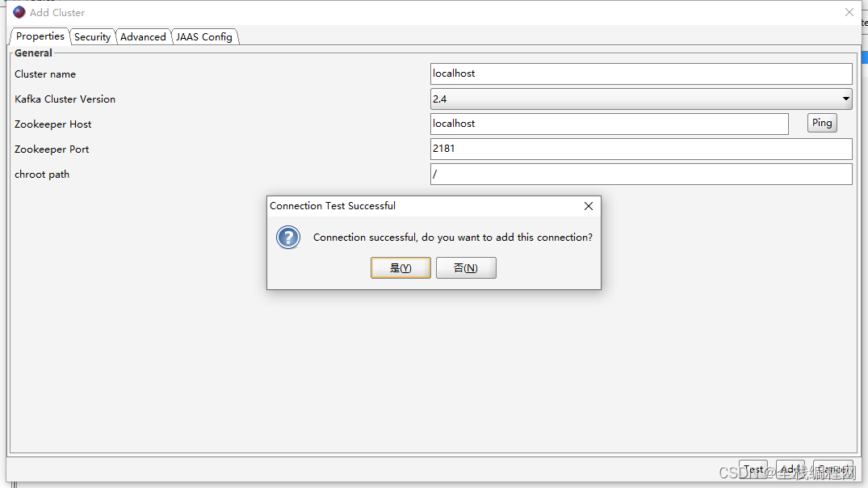Switch to the Properties tab

40,36
